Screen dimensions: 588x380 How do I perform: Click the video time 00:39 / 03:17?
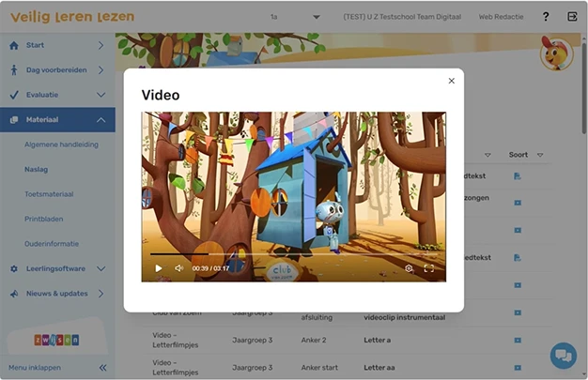tap(210, 268)
